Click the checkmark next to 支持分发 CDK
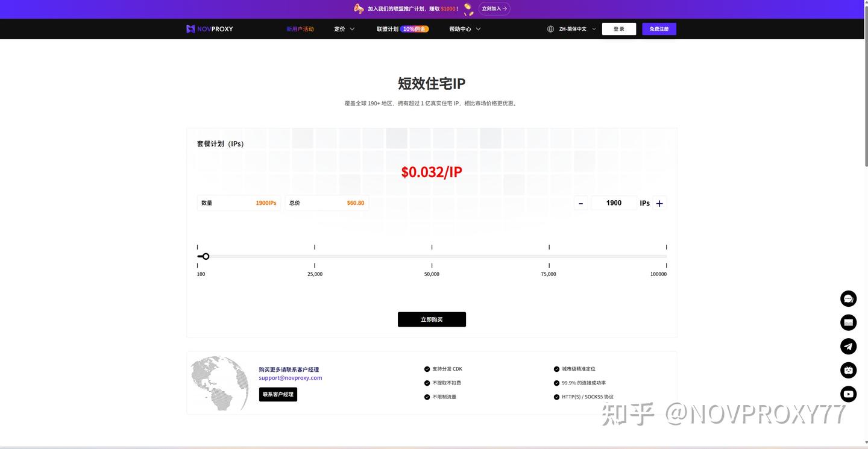 pyautogui.click(x=427, y=368)
